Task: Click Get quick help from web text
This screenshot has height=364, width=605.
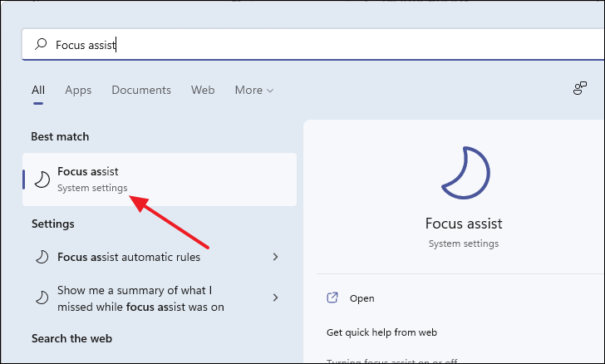Action: click(x=381, y=332)
